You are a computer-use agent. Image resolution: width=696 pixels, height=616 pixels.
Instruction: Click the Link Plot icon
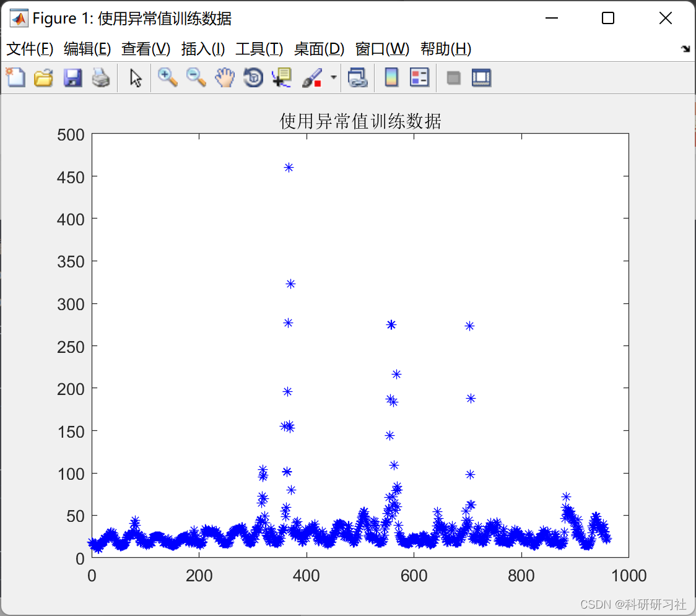[358, 77]
